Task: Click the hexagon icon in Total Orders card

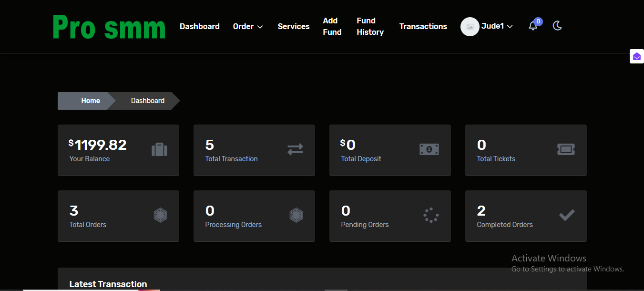Action: click(160, 216)
